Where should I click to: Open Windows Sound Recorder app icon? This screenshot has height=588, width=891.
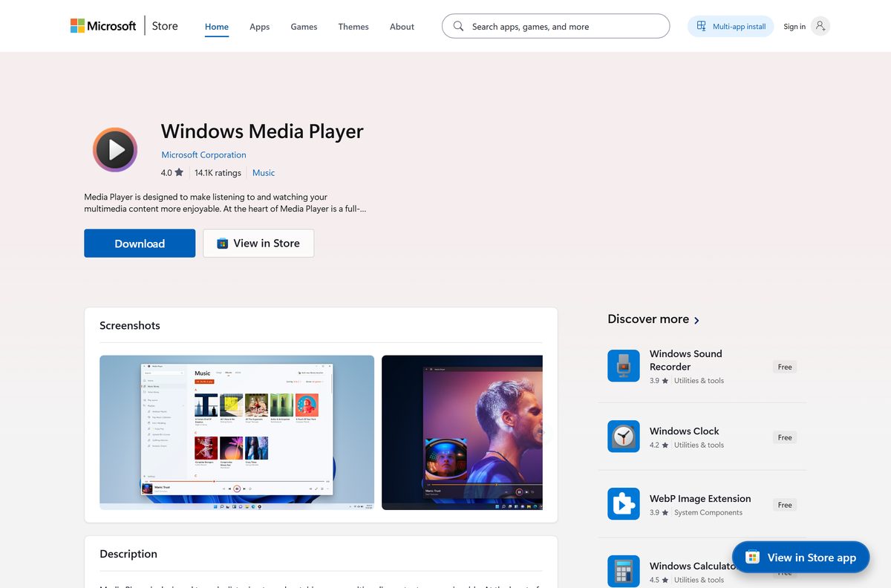coord(624,366)
